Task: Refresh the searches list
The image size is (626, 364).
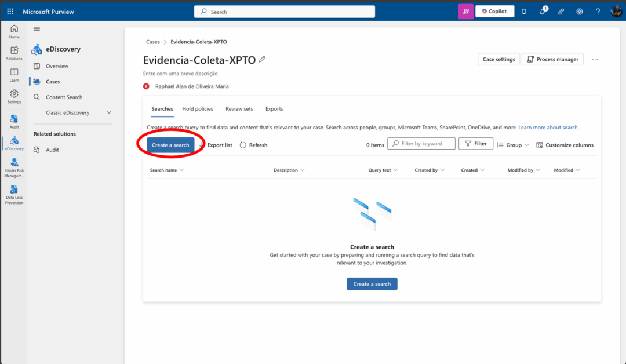Action: click(253, 145)
